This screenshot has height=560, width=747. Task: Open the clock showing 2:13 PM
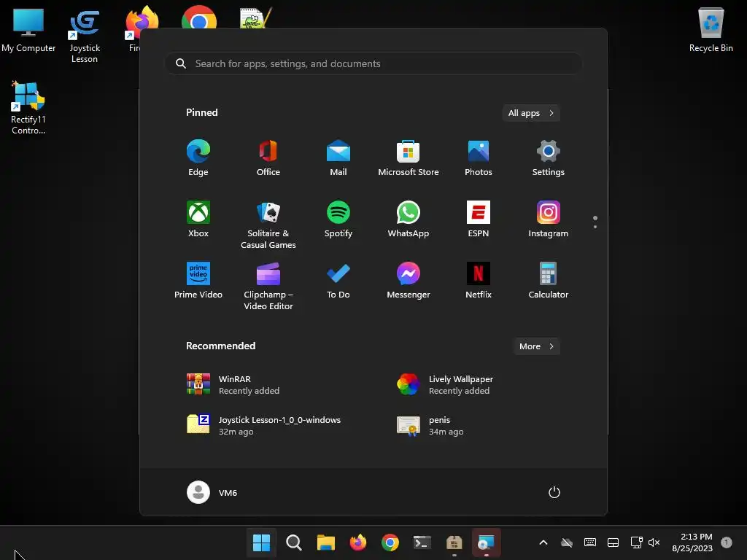[692, 542]
